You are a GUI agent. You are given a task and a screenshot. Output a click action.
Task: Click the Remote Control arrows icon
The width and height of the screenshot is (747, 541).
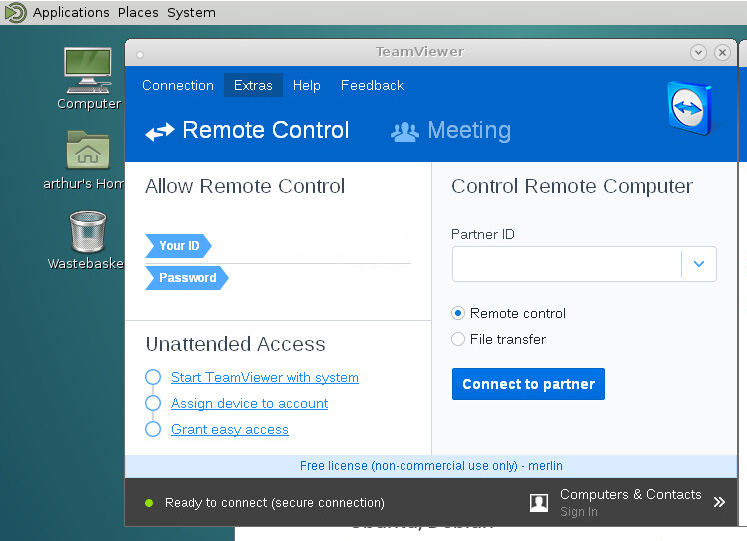point(160,131)
